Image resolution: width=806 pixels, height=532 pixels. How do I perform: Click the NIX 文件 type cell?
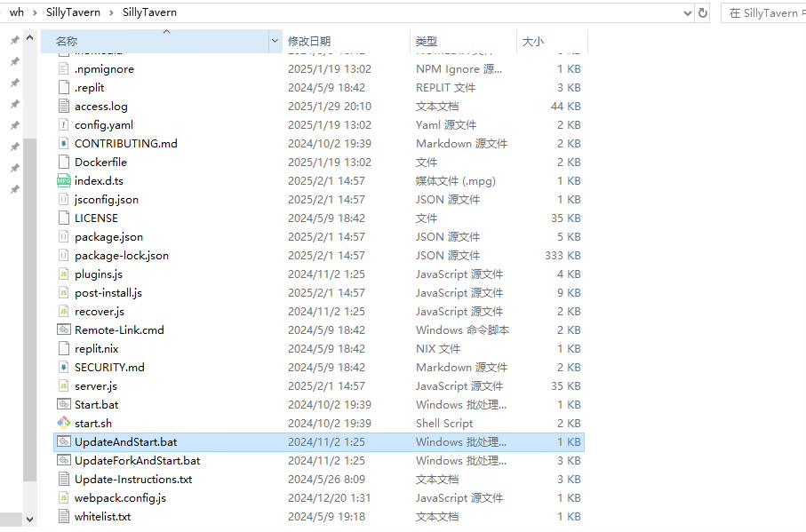pos(438,349)
